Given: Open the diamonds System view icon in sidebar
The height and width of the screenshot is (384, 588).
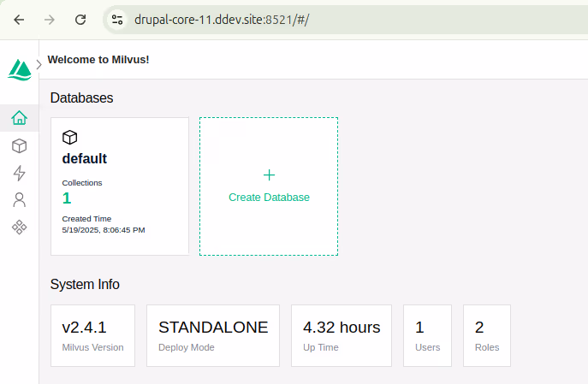Looking at the screenshot, I should tap(19, 227).
